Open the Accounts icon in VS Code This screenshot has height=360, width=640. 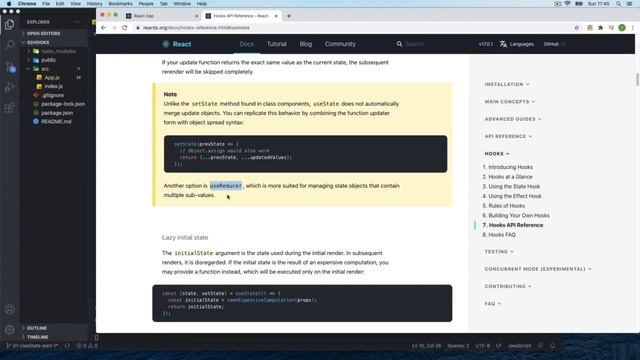[9, 309]
